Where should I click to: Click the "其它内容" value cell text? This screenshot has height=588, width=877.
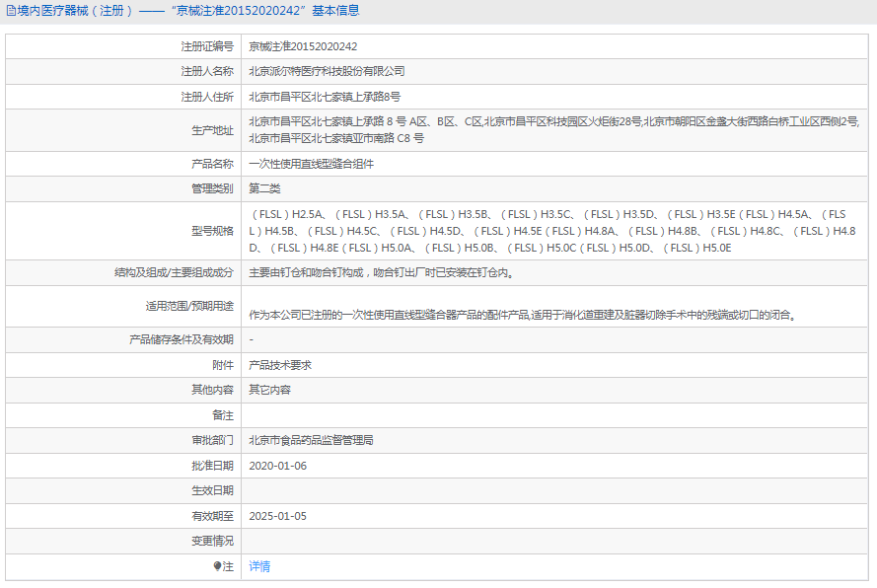pyautogui.click(x=270, y=390)
